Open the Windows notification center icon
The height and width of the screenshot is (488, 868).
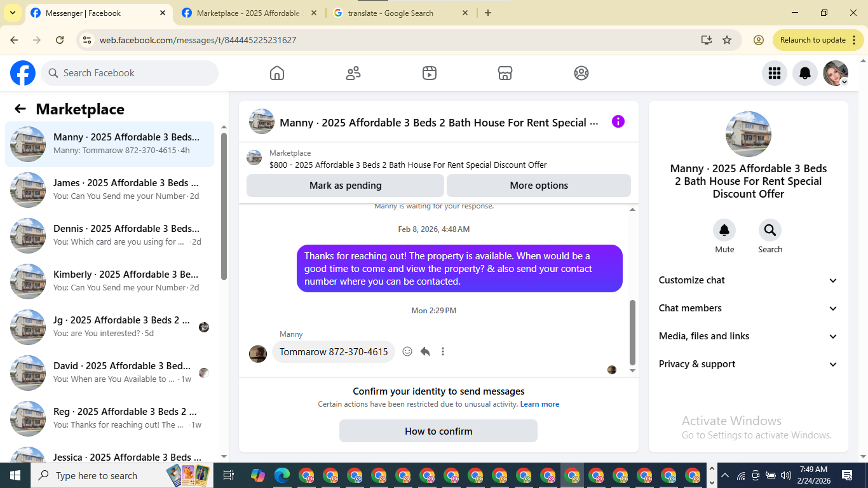tap(847, 475)
